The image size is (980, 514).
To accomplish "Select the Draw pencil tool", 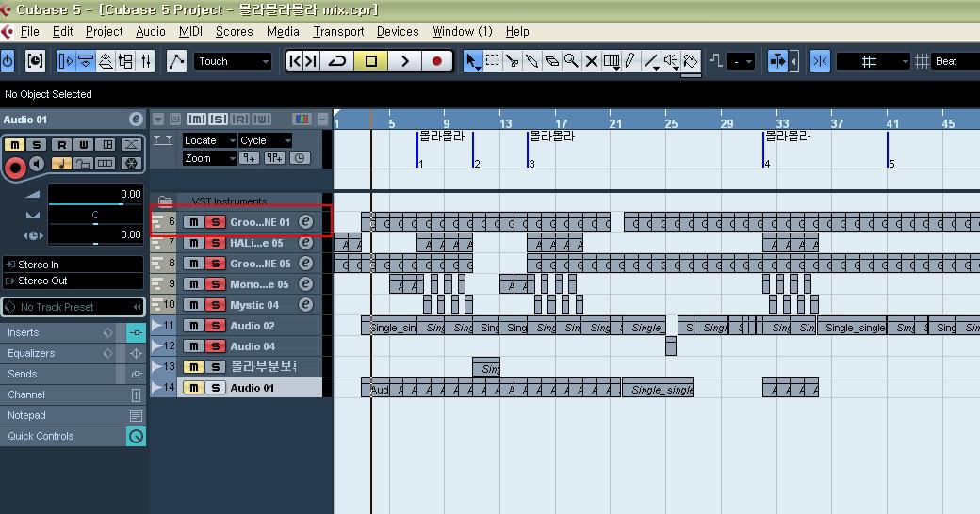I will click(630, 61).
